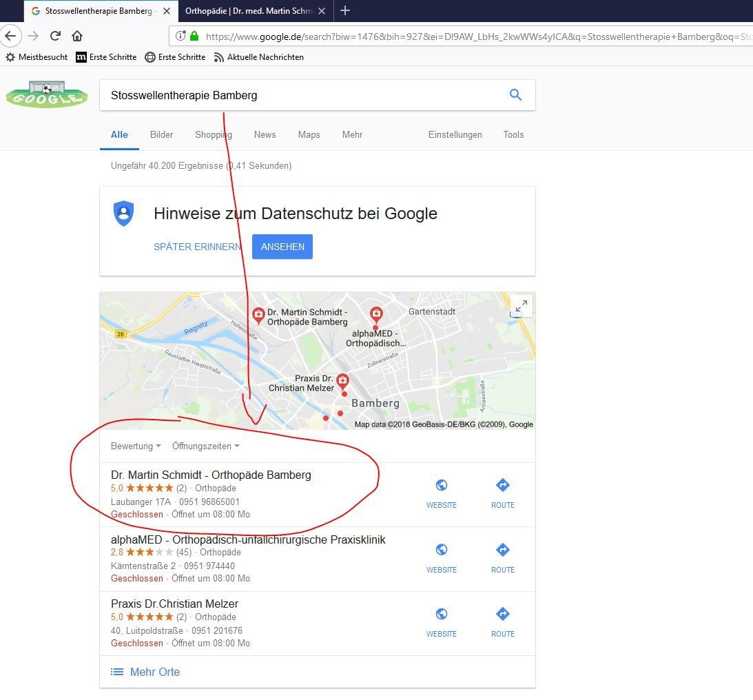Click the Bamberg city label on map

pyautogui.click(x=375, y=403)
